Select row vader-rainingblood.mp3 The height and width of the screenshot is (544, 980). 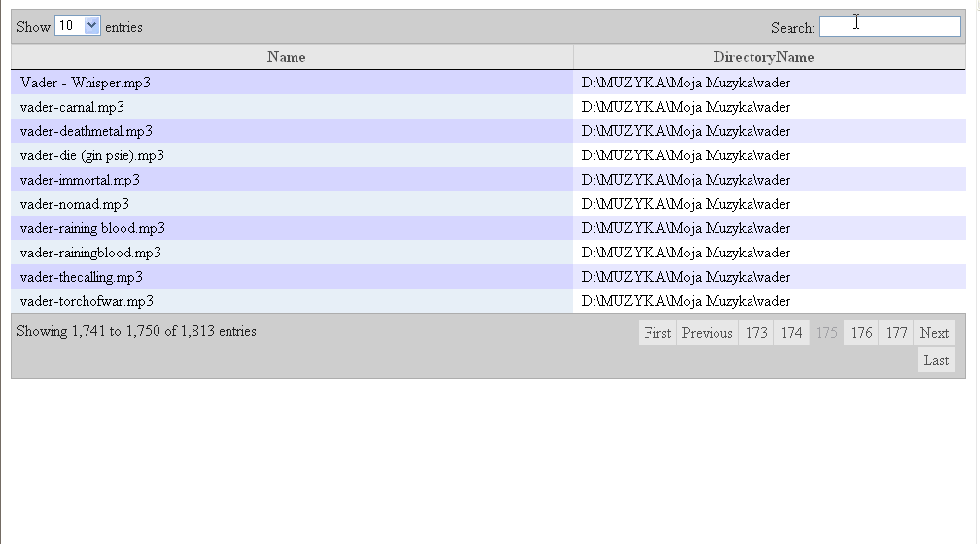489,253
